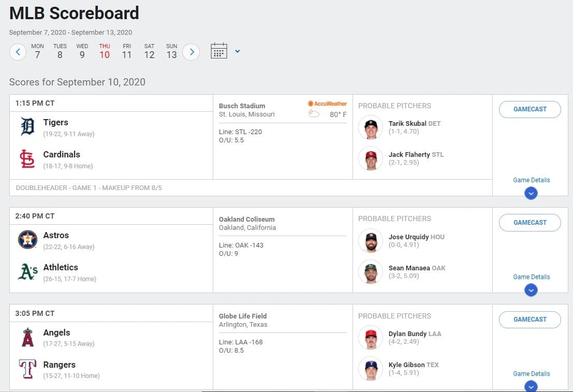This screenshot has height=392, width=573.
Task: Click the St. Louis Cardinals logo
Action: click(x=27, y=159)
